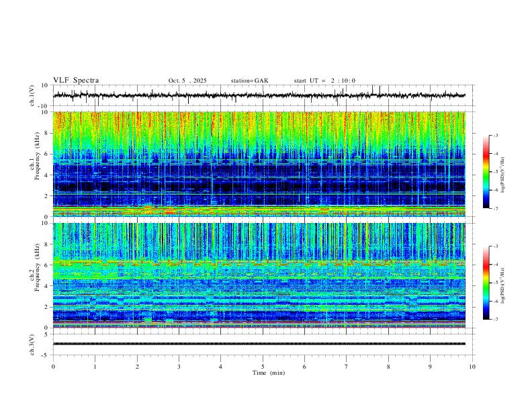Click the ch.1 color bar 'log(PSD)' label
Viewport: 532px width, 411px height.
click(502, 175)
